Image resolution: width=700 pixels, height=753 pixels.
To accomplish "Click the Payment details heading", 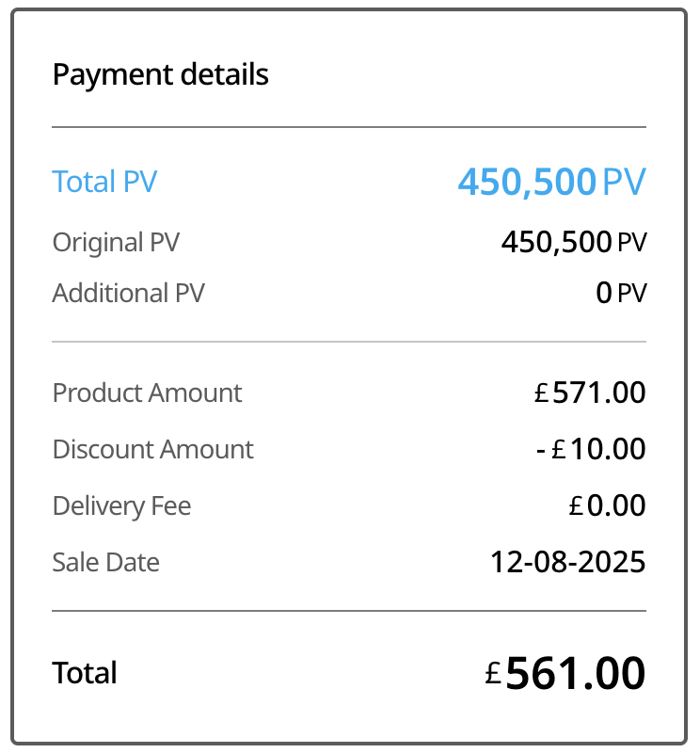I will point(160,74).
